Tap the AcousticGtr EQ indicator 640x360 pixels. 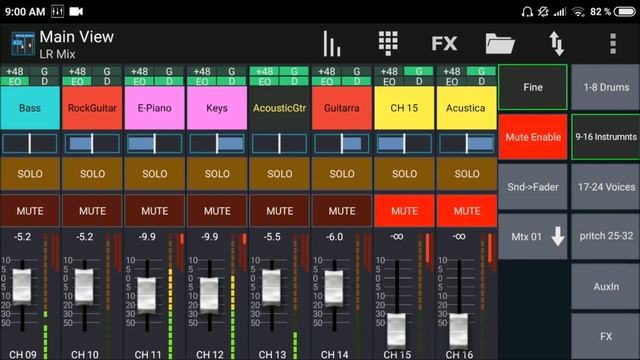pos(264,81)
